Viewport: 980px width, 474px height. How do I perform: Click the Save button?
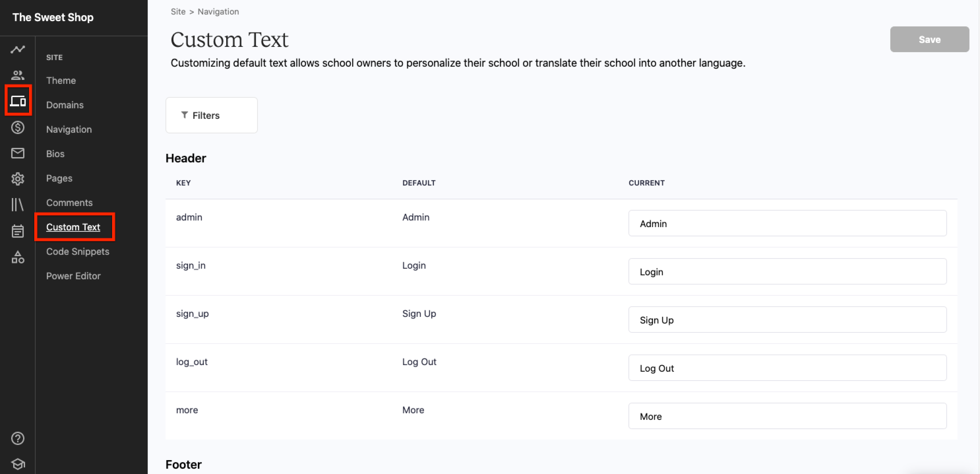point(930,40)
